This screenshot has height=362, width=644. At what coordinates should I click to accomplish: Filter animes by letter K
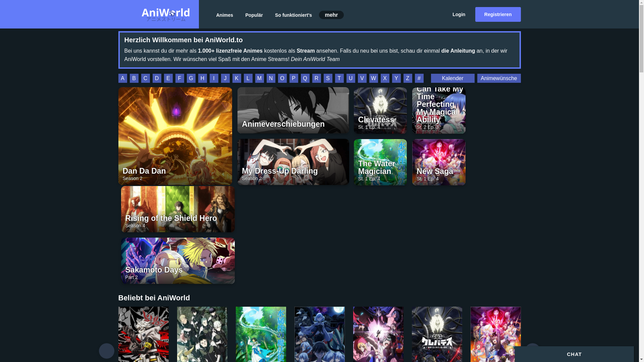(236, 78)
